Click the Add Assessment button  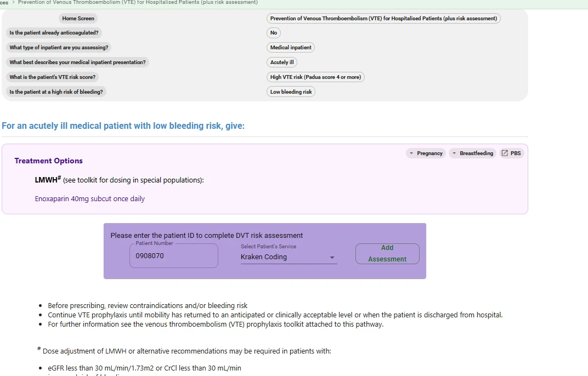click(387, 254)
